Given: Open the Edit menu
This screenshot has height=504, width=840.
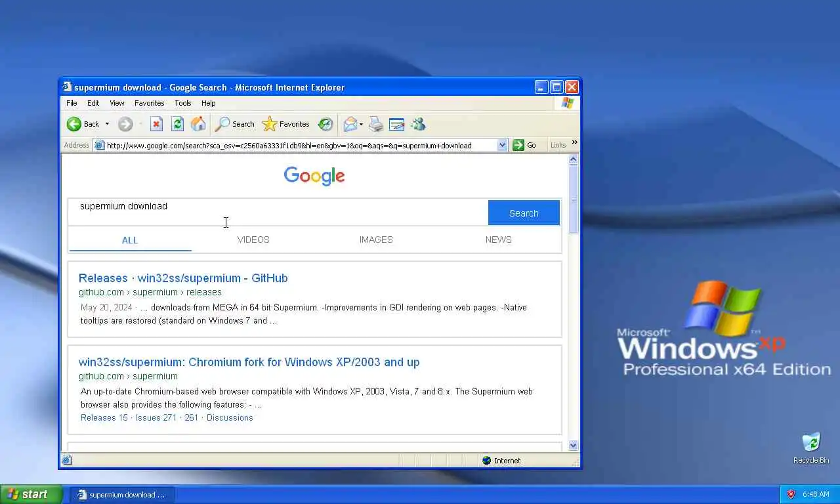Looking at the screenshot, I should click(93, 103).
